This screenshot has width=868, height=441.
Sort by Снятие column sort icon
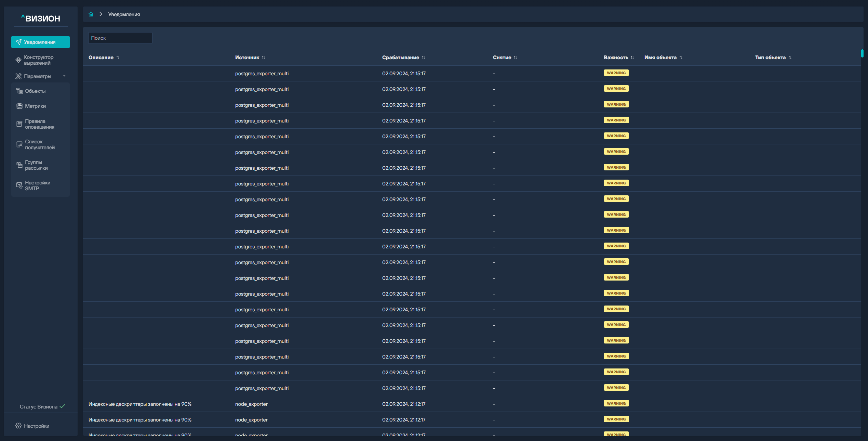pyautogui.click(x=516, y=57)
